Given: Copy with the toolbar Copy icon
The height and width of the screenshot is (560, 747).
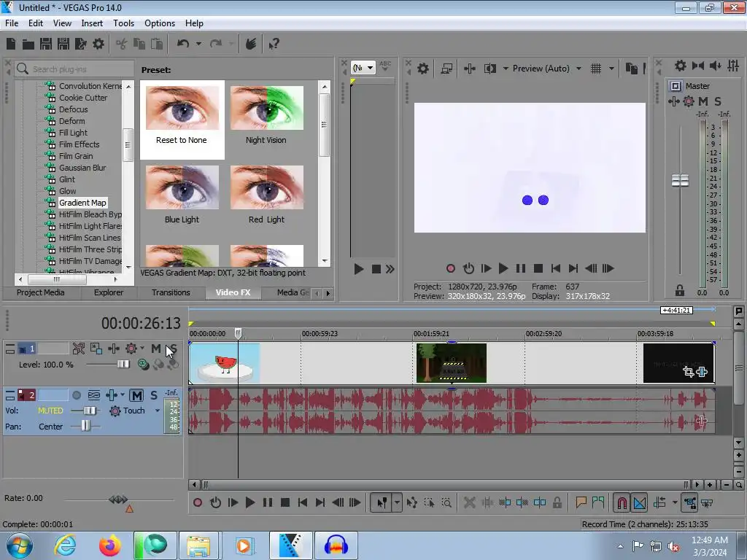Looking at the screenshot, I should [139, 44].
